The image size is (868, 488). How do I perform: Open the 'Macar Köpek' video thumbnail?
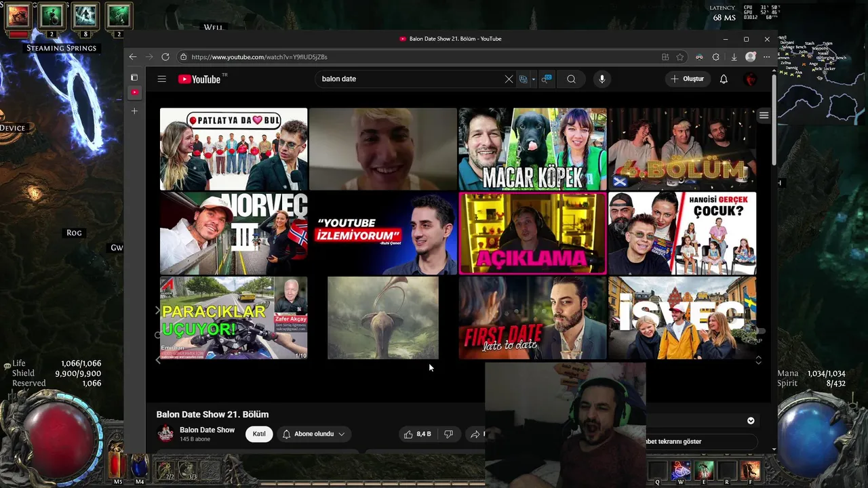click(x=532, y=149)
